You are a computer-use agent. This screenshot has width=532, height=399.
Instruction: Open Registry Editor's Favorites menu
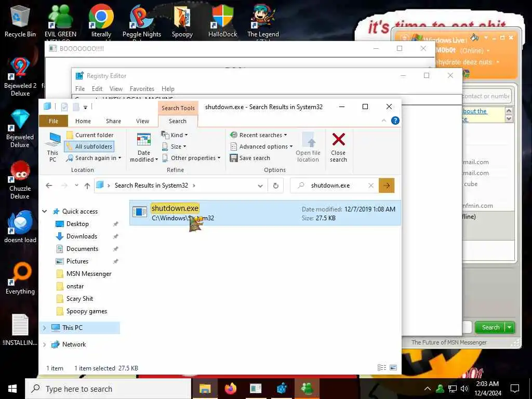(x=142, y=89)
